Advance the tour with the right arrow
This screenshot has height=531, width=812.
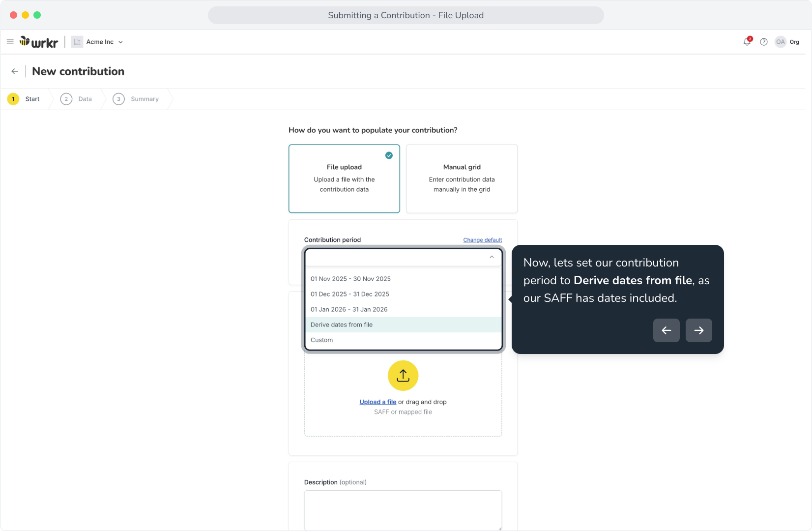[699, 330]
